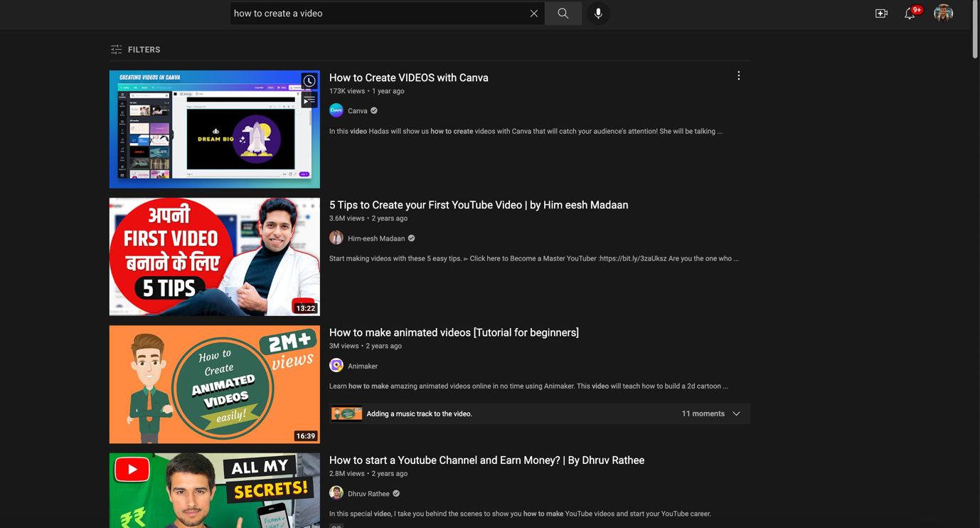Image resolution: width=980 pixels, height=528 pixels.
Task: Clear the search box text
Action: point(533,14)
